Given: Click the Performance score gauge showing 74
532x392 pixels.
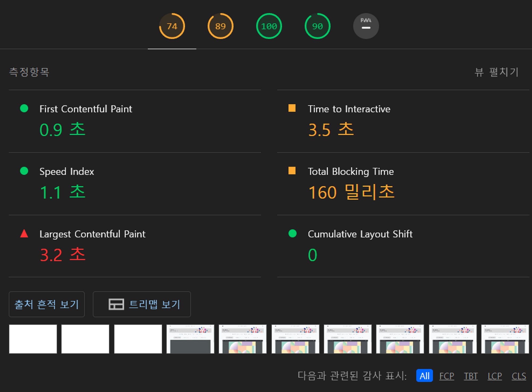Looking at the screenshot, I should tap(172, 26).
